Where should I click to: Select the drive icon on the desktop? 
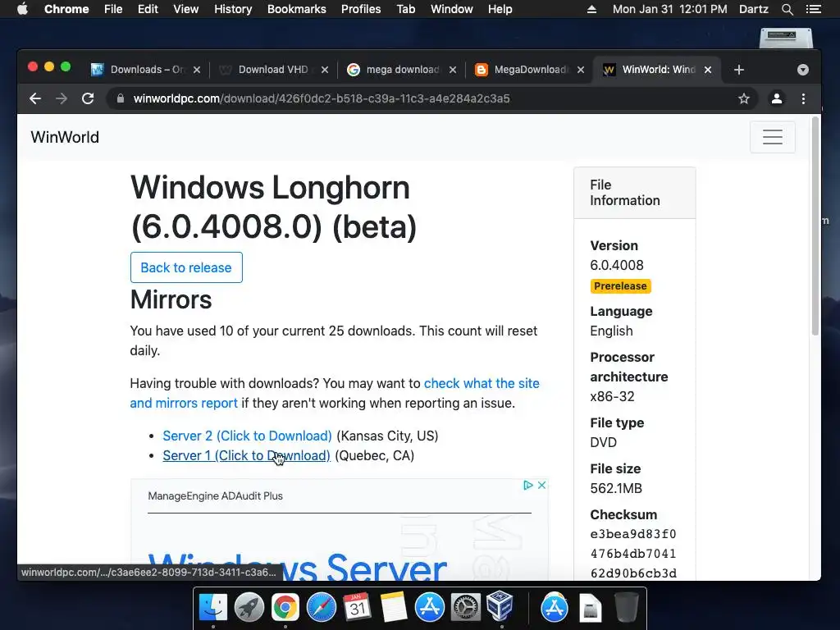pos(786,39)
